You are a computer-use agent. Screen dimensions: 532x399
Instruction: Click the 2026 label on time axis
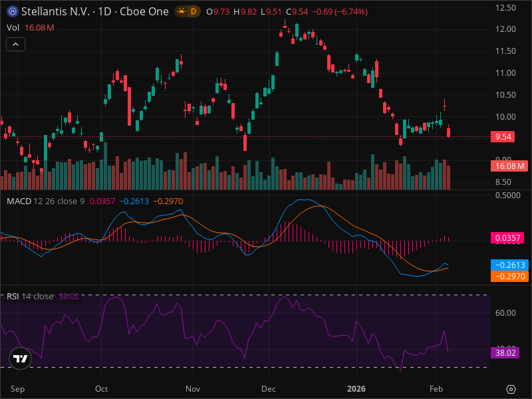356,389
